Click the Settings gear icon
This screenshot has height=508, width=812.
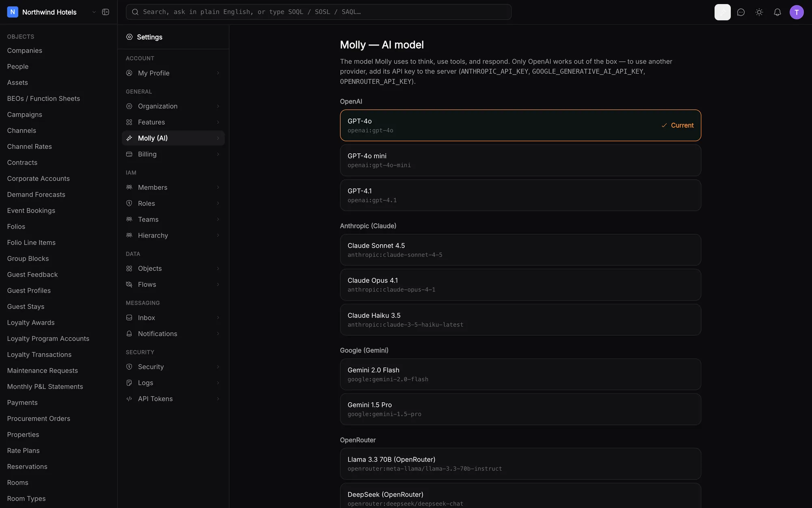129,37
